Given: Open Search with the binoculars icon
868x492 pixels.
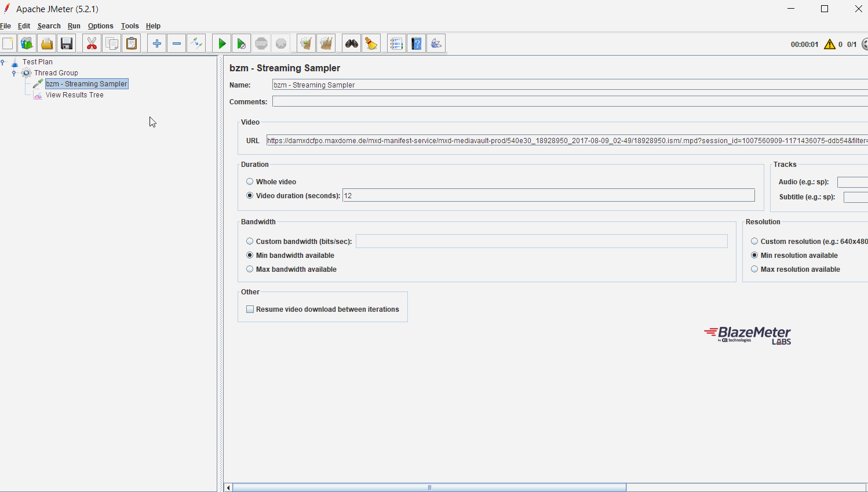Looking at the screenshot, I should click(351, 43).
